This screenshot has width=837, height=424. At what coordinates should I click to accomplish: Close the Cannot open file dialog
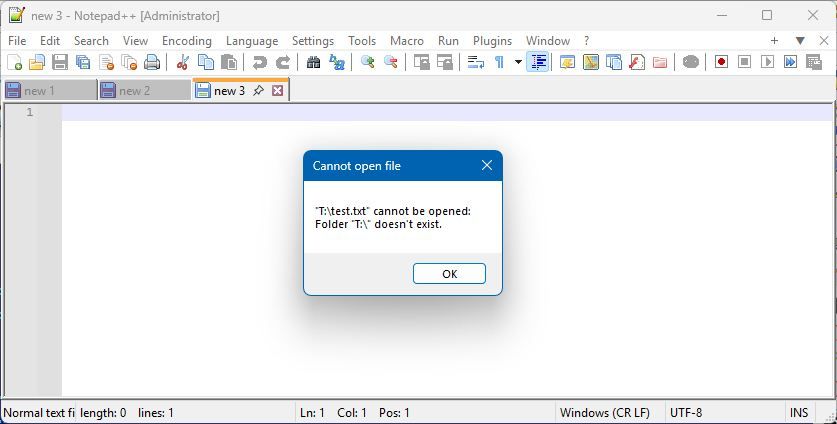point(486,166)
